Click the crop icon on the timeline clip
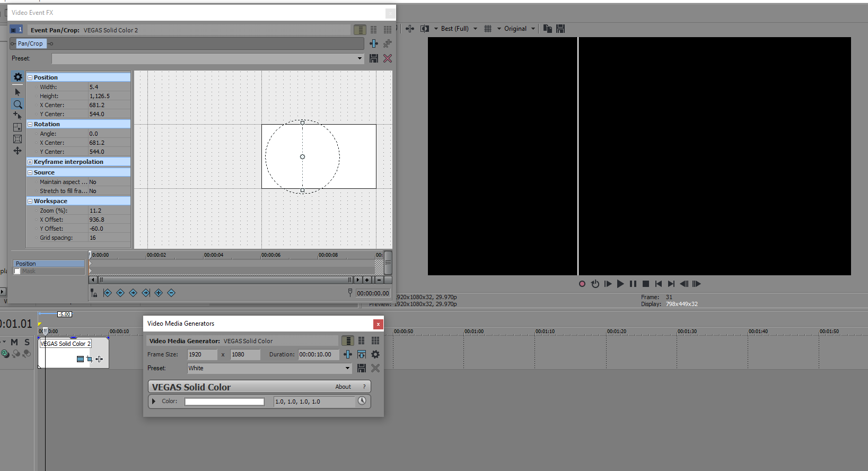This screenshot has width=868, height=471. [90, 359]
